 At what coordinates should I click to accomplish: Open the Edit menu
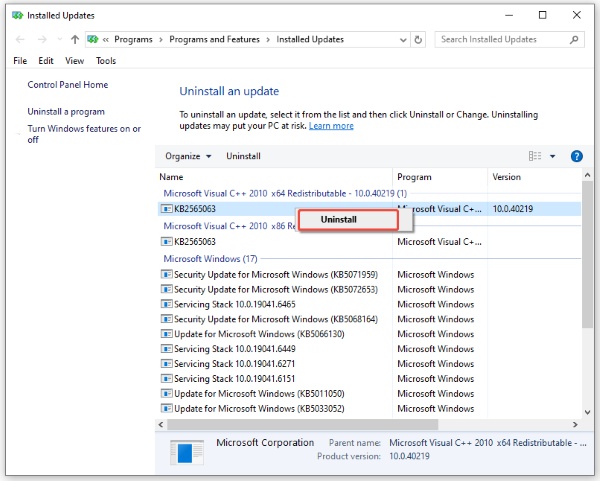tap(46, 61)
